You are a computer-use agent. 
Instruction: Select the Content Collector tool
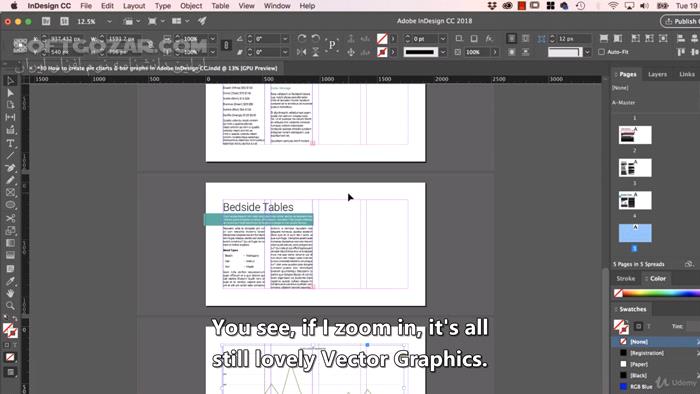tap(10, 130)
